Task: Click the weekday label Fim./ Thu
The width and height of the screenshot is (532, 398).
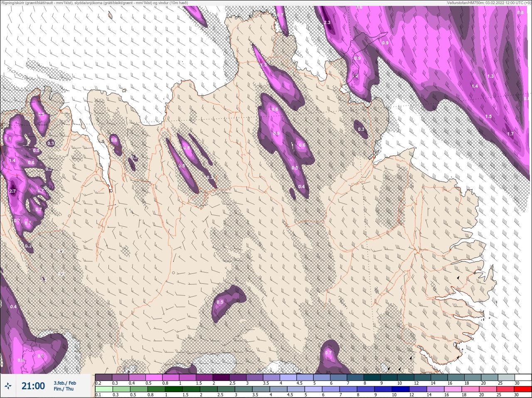Action: pyautogui.click(x=64, y=389)
